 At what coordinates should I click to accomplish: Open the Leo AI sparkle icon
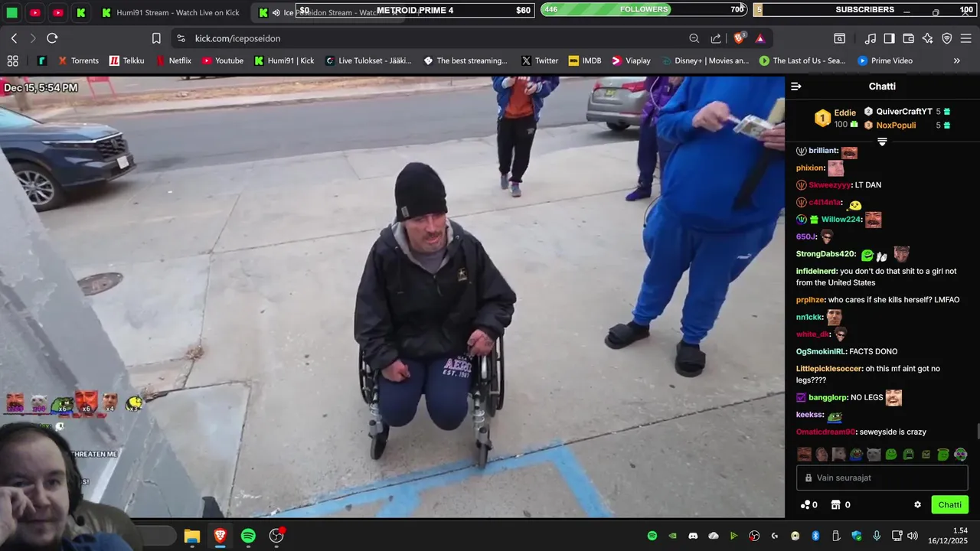pos(927,38)
